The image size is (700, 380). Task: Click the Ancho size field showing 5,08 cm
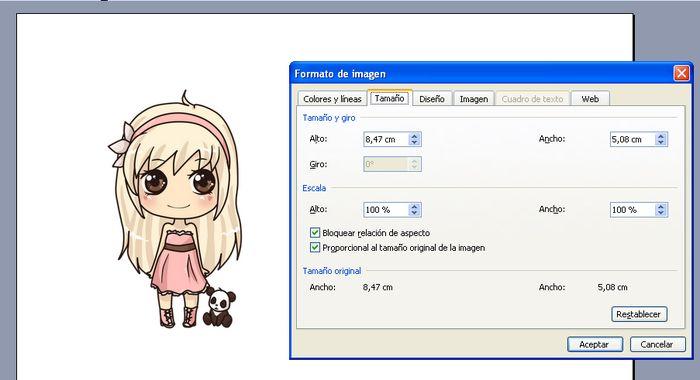(632, 139)
